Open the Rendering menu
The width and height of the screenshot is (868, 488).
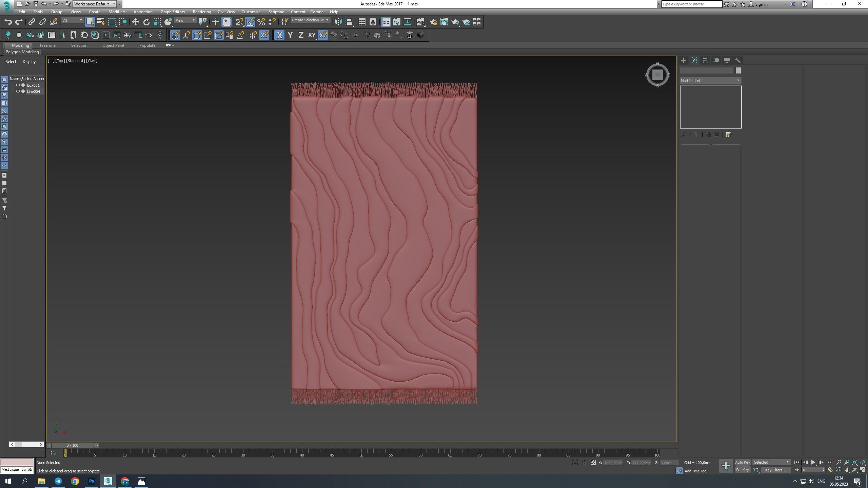point(202,12)
